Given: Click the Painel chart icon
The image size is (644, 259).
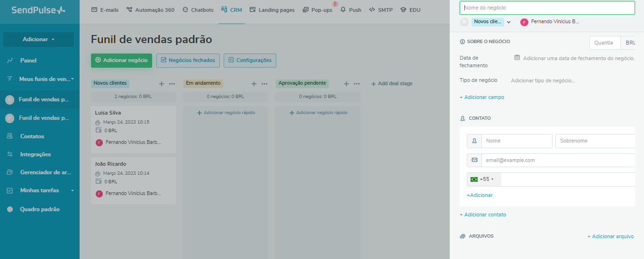Looking at the screenshot, I should coord(10,61).
